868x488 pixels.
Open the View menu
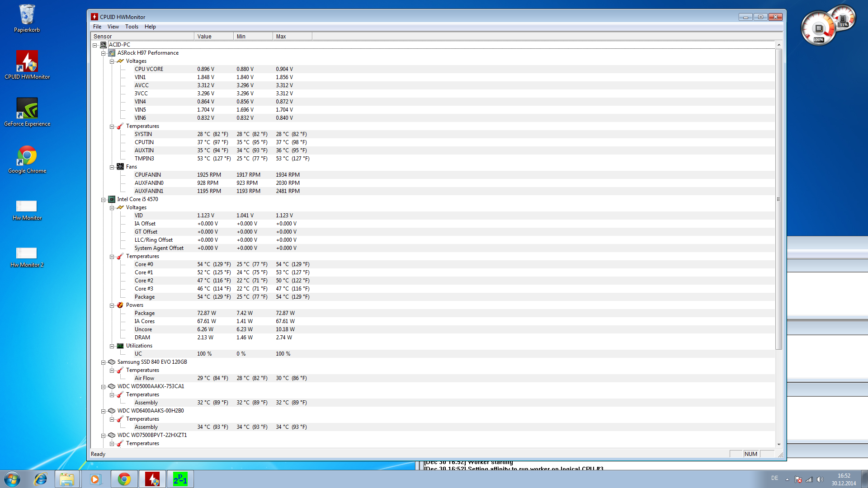click(113, 27)
